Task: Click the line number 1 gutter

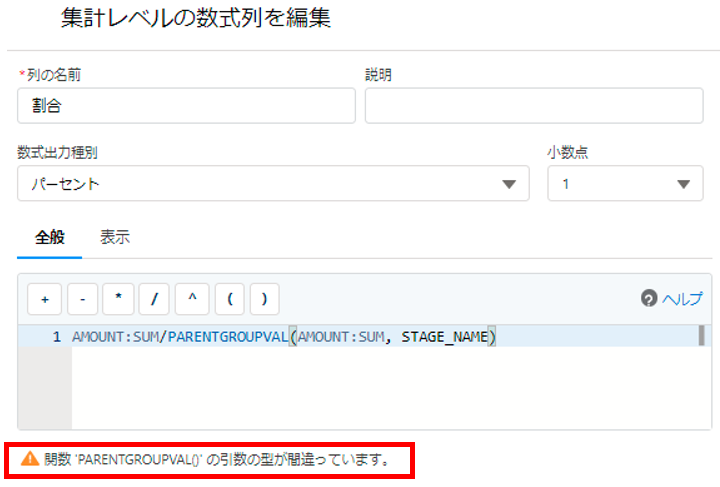Action: [56, 337]
